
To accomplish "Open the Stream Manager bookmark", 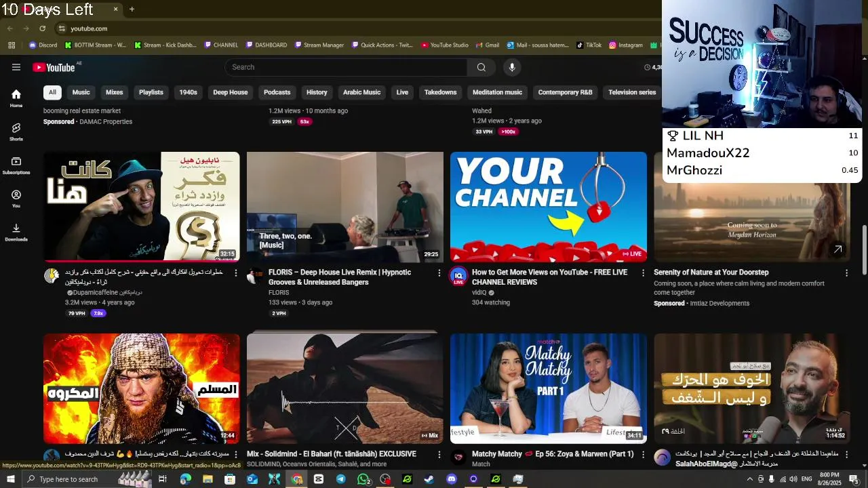I will click(x=319, y=45).
